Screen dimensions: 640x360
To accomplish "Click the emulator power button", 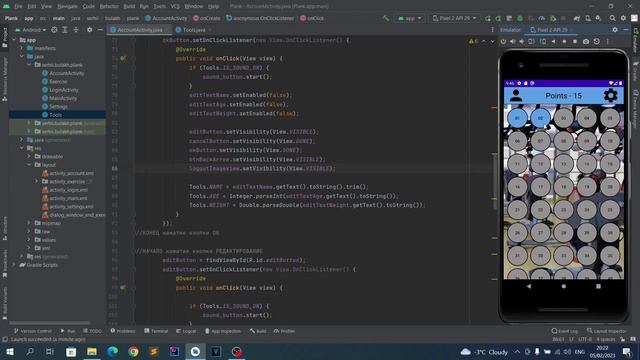I will coord(503,42).
